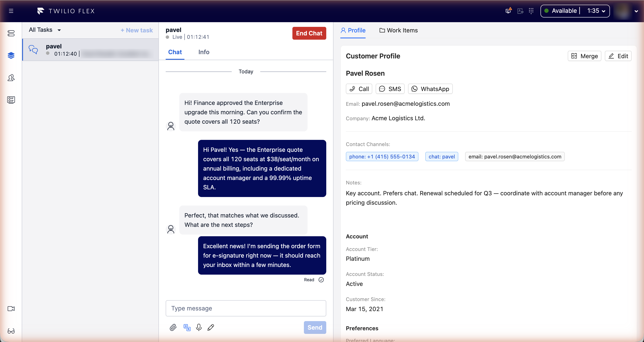This screenshot has height=342, width=644.
Task: Click the user avatar in header
Action: 623,11
